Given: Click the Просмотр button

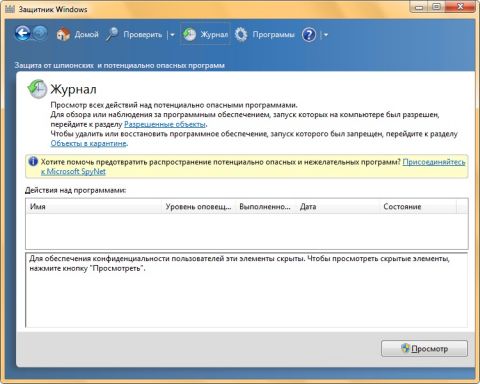Looking at the screenshot, I should [424, 349].
